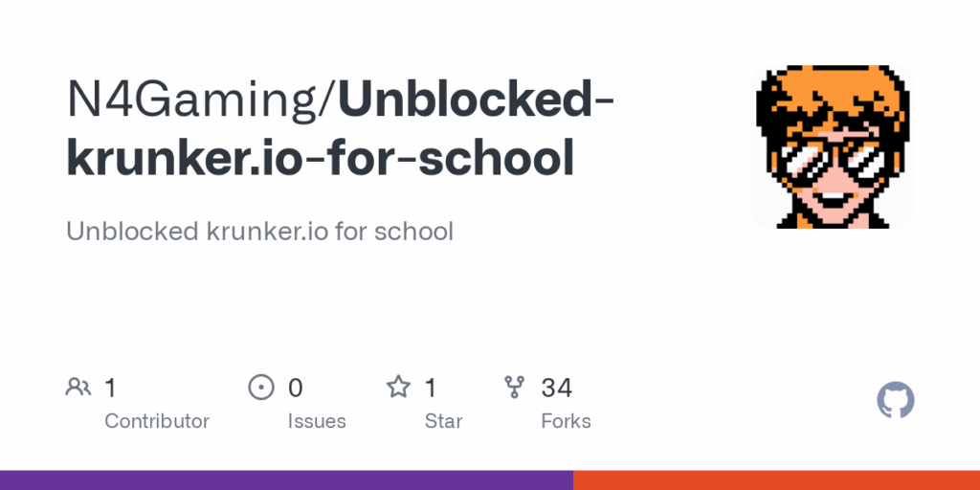The image size is (980, 490).
Task: Select the Contributor label
Action: 157,421
